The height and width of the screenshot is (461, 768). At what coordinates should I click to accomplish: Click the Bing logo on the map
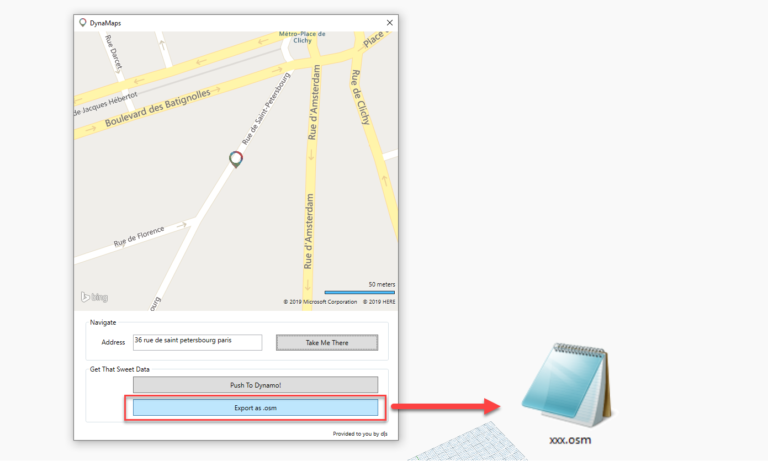[x=94, y=297]
